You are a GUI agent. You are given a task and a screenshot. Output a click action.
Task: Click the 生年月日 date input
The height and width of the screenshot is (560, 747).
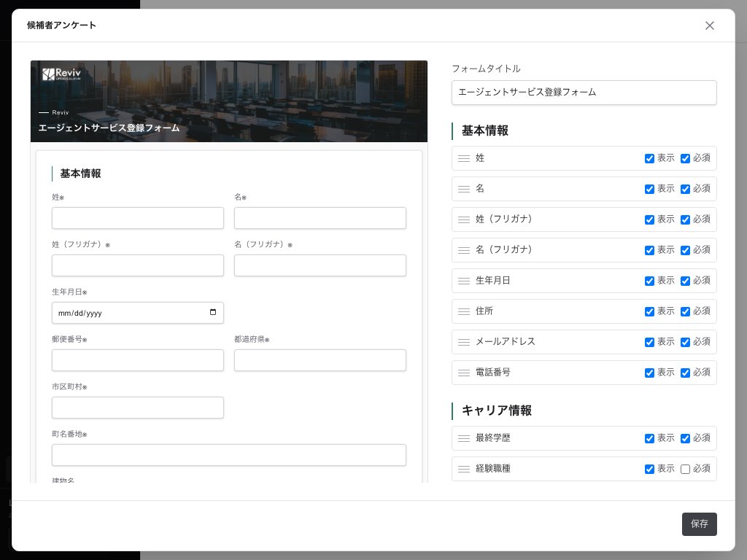[x=138, y=313]
